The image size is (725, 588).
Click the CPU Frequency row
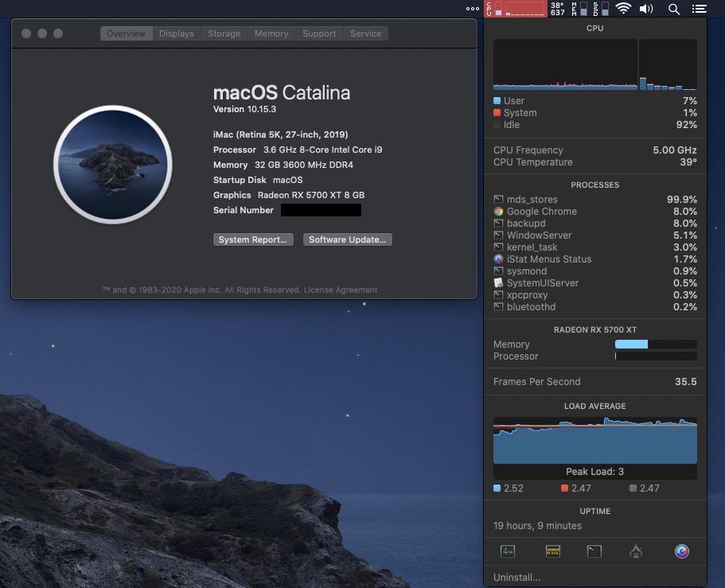[595, 150]
